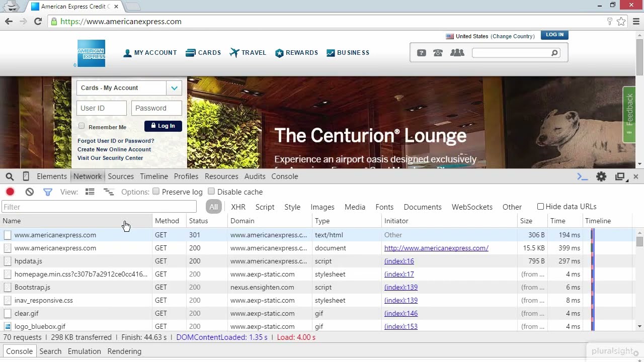Open the TRAVEL navigation menu

click(248, 53)
